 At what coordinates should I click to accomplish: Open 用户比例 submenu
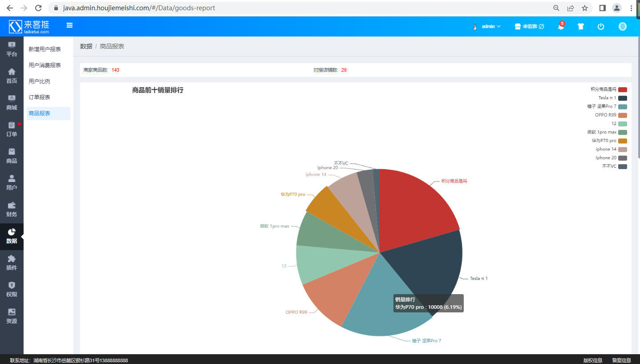click(x=48, y=81)
